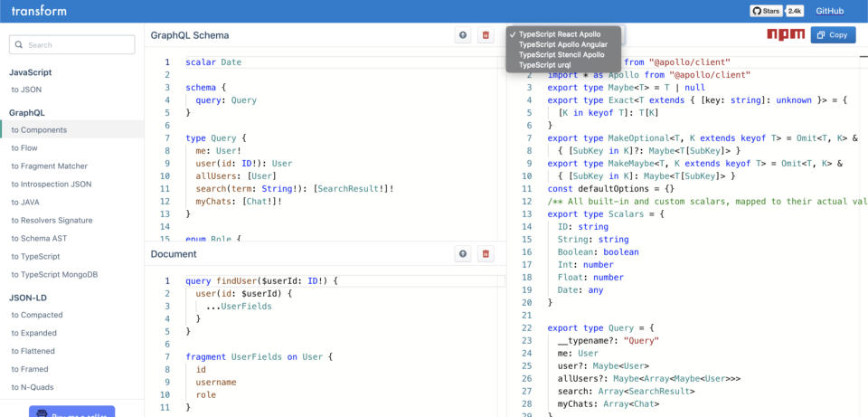Upload file into Document panel
This screenshot has width=868, height=417.
(x=463, y=254)
